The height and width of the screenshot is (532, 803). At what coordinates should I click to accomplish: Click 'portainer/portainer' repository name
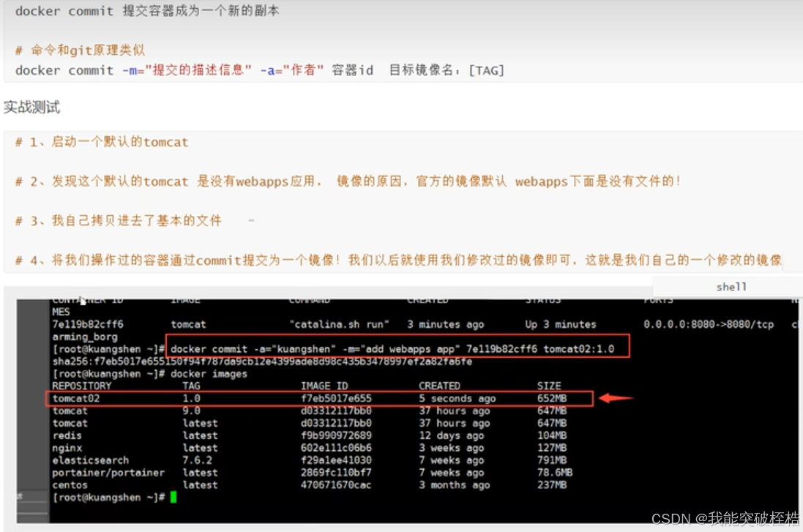(x=108, y=473)
